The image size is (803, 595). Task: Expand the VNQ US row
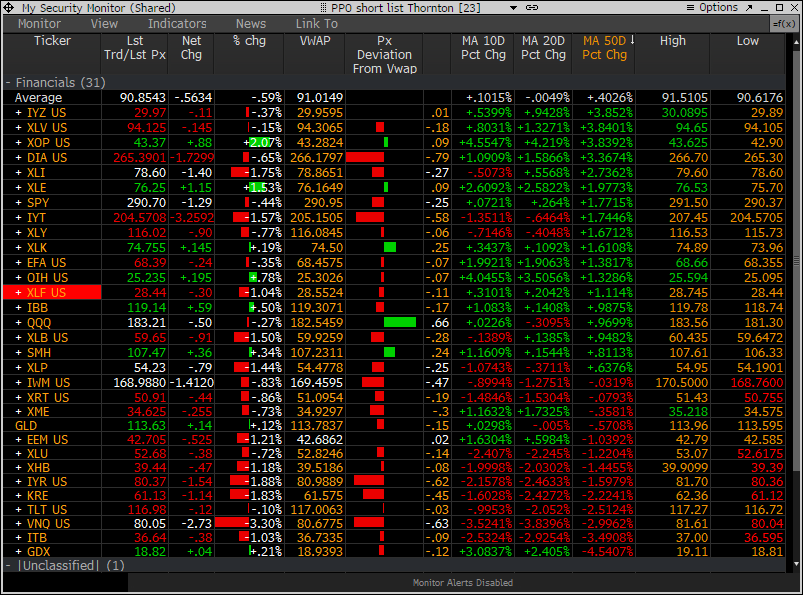pyautogui.click(x=18, y=523)
